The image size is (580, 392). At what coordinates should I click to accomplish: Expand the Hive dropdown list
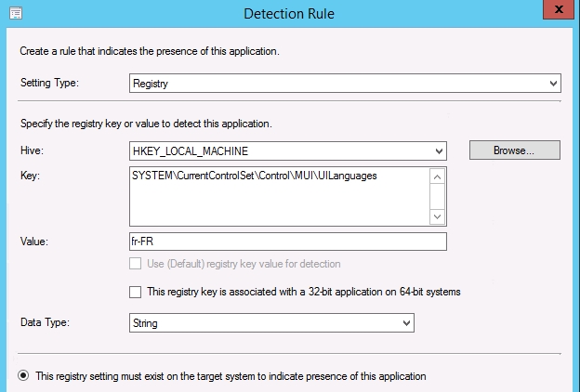(x=288, y=150)
